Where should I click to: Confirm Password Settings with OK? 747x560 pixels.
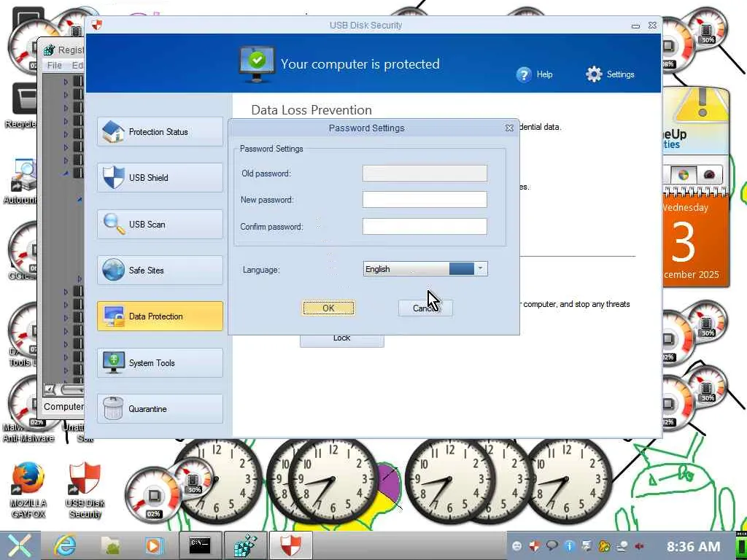(329, 308)
